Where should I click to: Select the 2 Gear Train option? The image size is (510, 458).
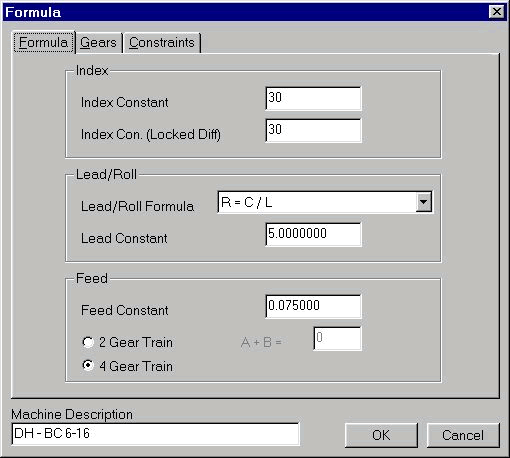click(x=88, y=342)
